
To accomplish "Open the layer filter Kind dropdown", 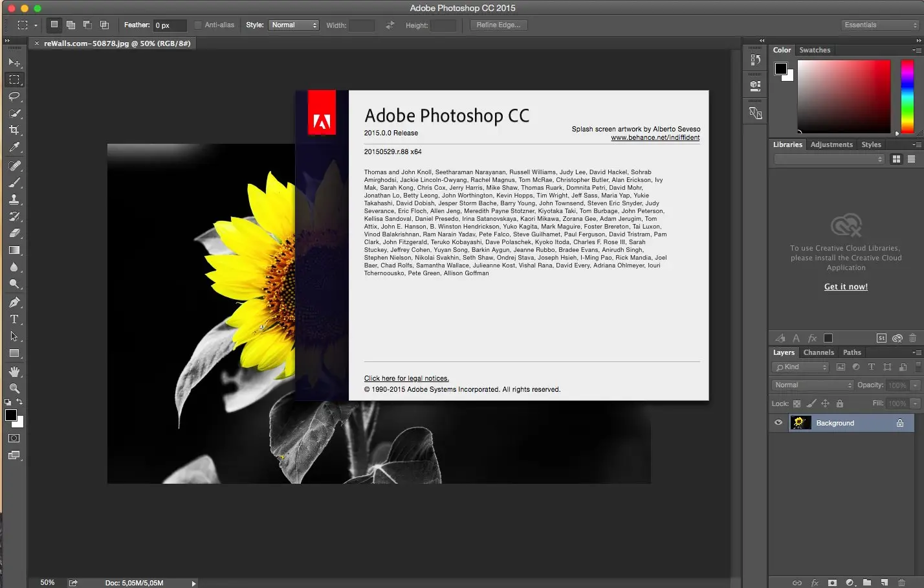I will [x=800, y=367].
